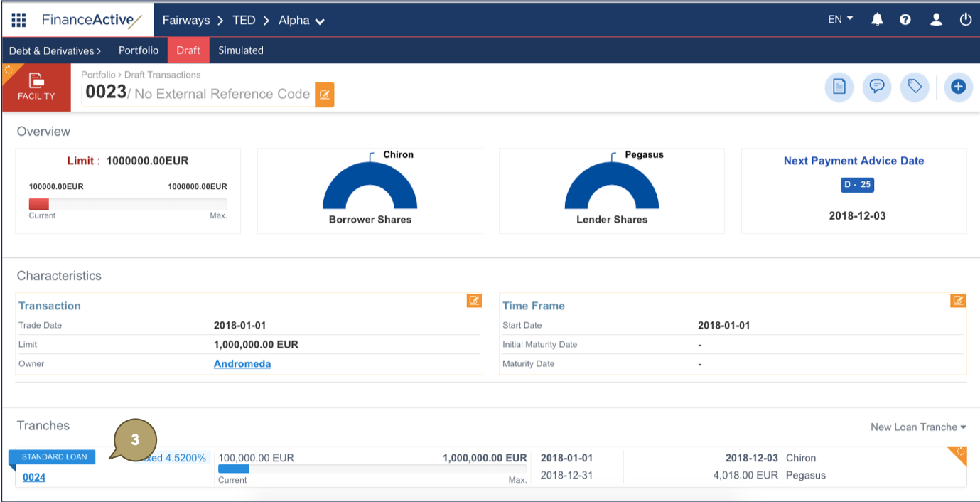Click the blue plus add button
The height and width of the screenshot is (502, 980).
[958, 87]
